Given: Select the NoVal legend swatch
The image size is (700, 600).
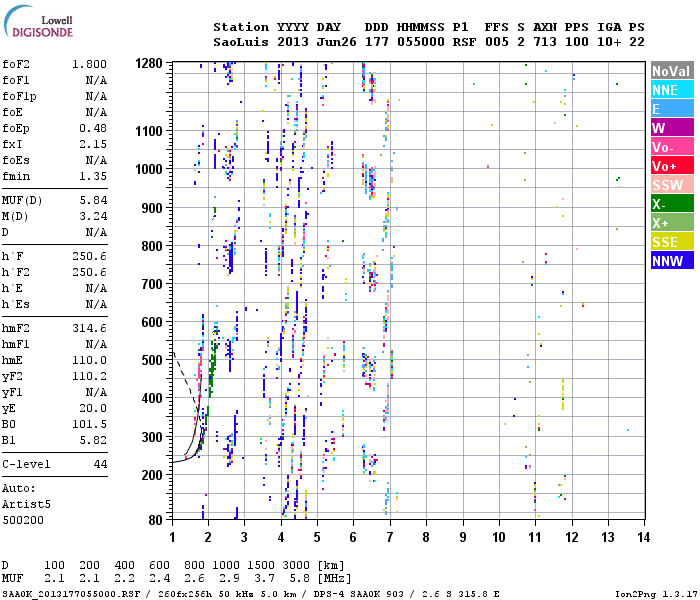Looking at the screenshot, I should 672,71.
